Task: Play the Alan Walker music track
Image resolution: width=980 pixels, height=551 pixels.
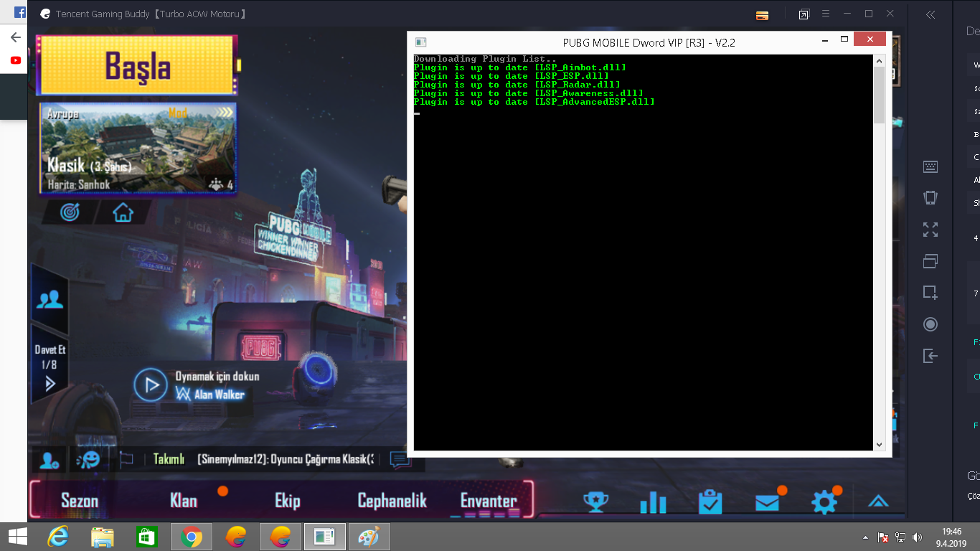Action: [x=151, y=386]
